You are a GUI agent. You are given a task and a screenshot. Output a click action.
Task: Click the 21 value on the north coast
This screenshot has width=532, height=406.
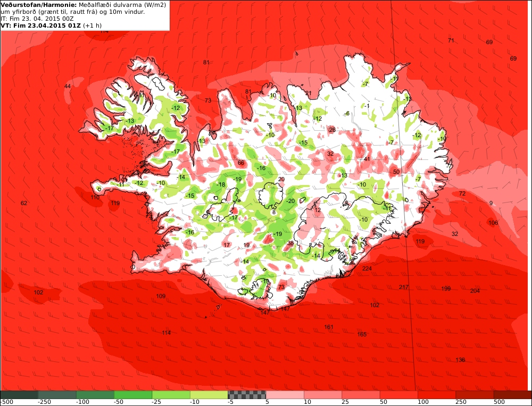click(309, 93)
